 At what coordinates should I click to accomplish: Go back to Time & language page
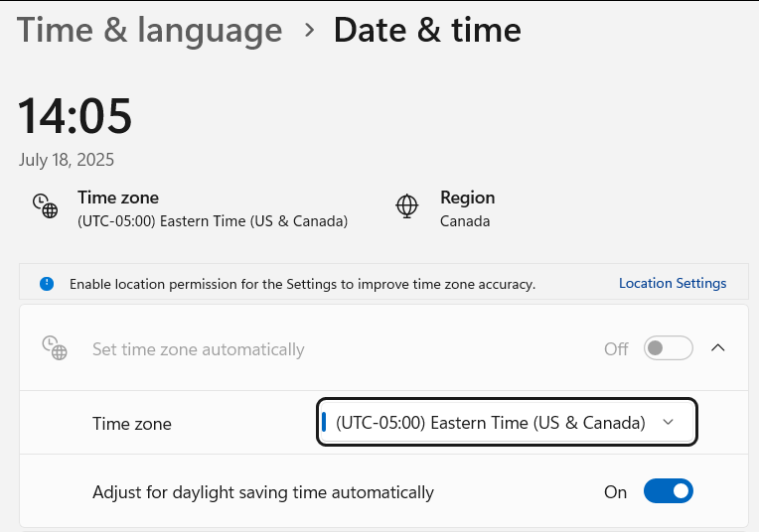pyautogui.click(x=150, y=30)
